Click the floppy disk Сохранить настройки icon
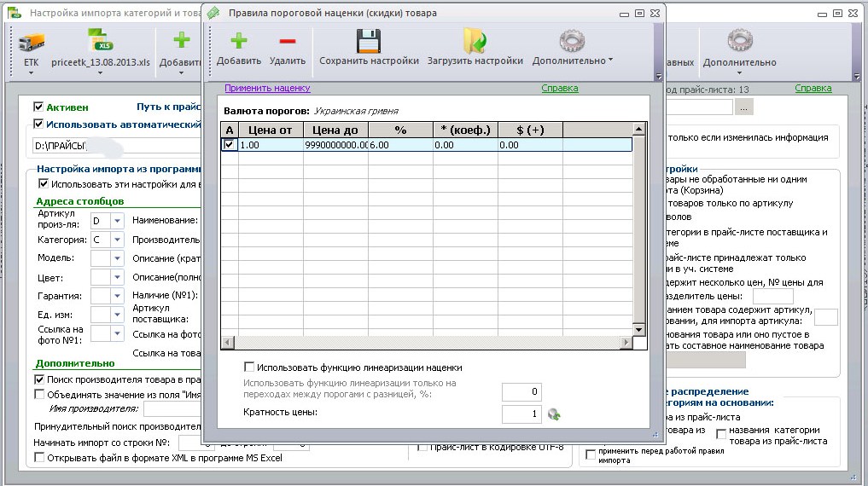Image resolution: width=868 pixels, height=486 pixels. 368,41
